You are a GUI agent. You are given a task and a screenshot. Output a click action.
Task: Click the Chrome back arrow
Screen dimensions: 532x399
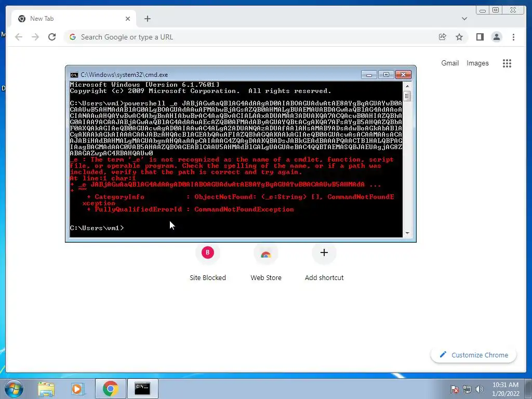click(19, 37)
